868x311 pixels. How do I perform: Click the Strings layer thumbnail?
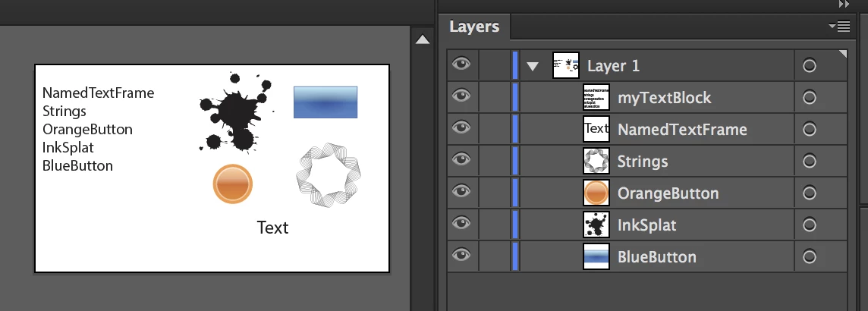click(596, 161)
